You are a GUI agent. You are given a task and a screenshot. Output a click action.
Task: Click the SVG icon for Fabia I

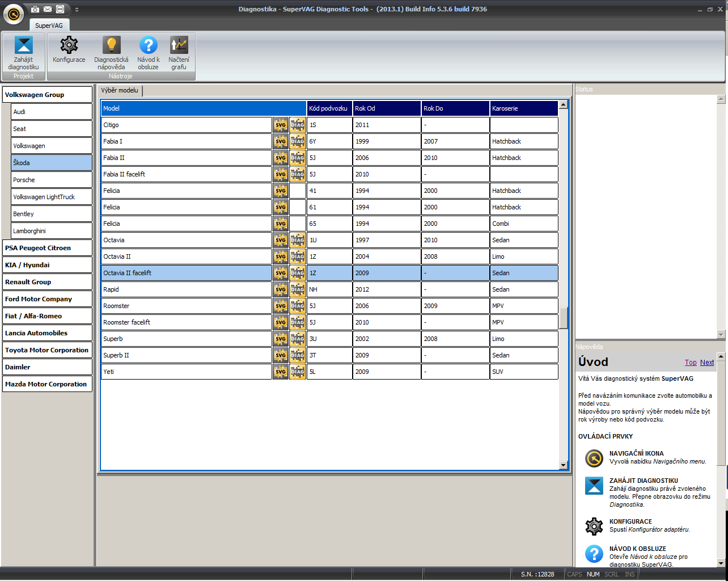coord(281,141)
